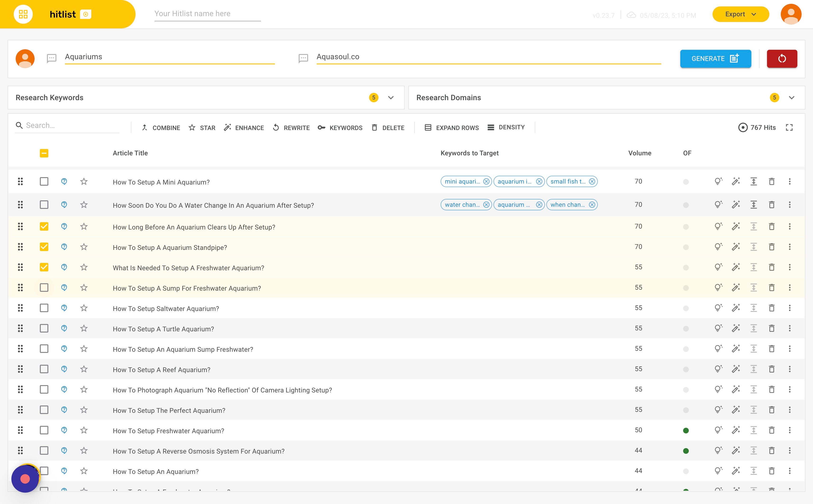Image resolution: width=813 pixels, height=504 pixels.
Task: Star the 'How To Setup A Mini Aquarium?' row
Action: click(84, 181)
